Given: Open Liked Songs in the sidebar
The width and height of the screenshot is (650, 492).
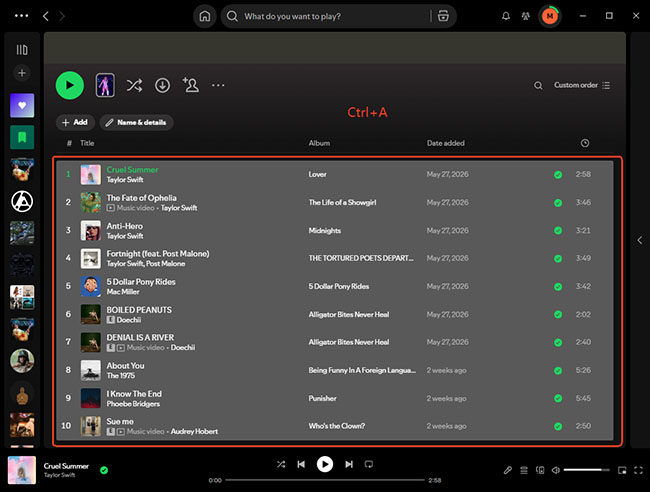Looking at the screenshot, I should [x=22, y=105].
